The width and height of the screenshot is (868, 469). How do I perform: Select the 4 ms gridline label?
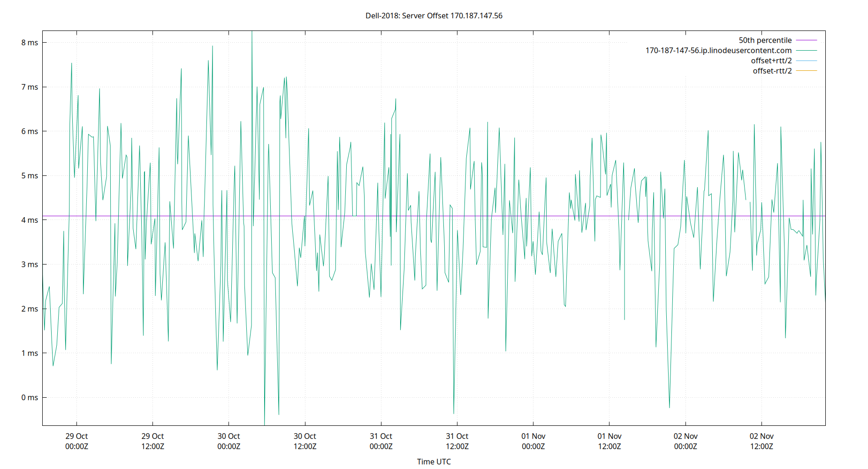[28, 219]
